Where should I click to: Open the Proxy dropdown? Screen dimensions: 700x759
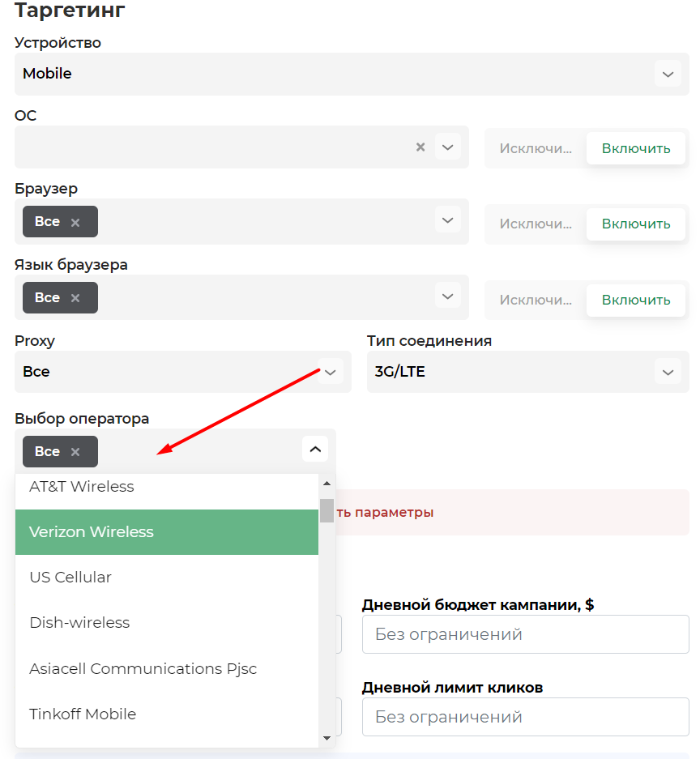pyautogui.click(x=182, y=372)
